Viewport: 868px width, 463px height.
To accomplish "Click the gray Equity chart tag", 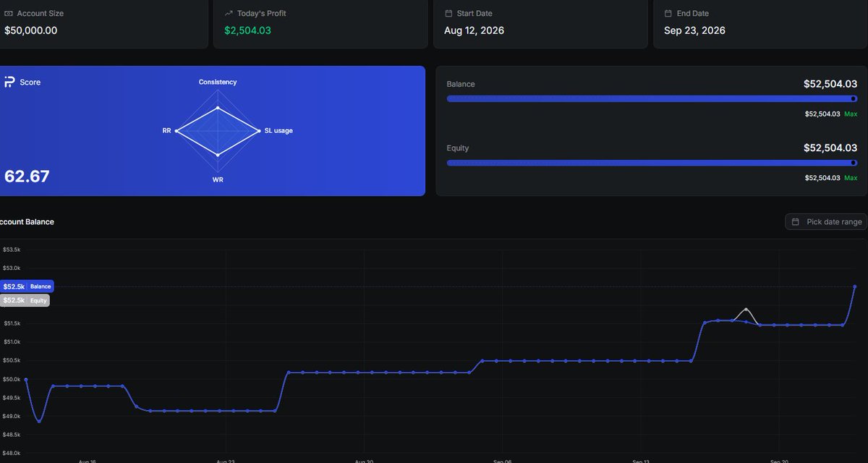I will pyautogui.click(x=25, y=300).
